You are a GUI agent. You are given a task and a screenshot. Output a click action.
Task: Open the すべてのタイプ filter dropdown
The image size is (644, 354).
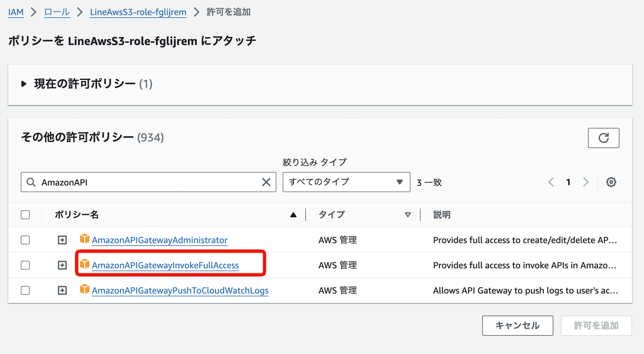pos(346,182)
